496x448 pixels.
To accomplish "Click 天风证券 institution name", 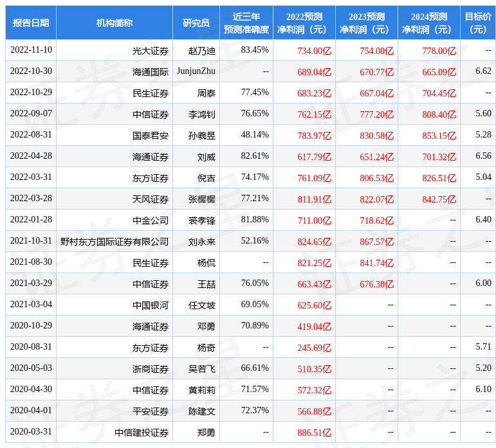I will pyautogui.click(x=151, y=199).
